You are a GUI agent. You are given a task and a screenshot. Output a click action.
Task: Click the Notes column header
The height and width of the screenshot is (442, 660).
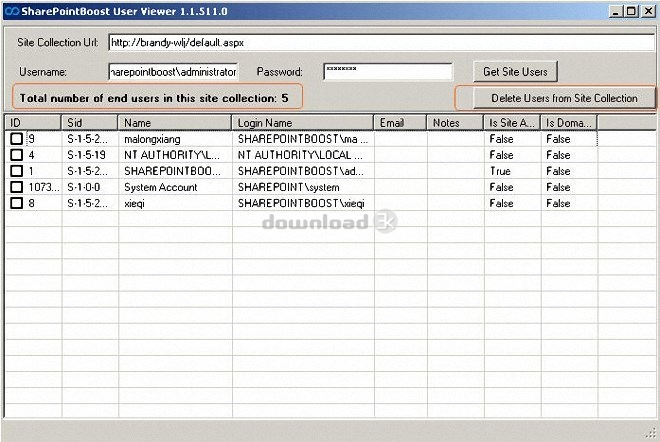click(455, 122)
